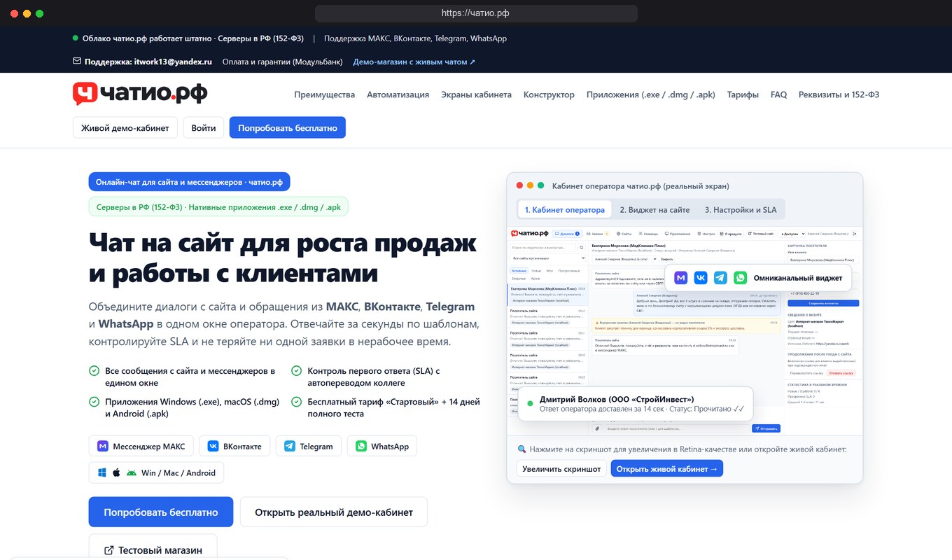Open Тарифы menu item
Screen dimensions: 952x560
(x=743, y=94)
